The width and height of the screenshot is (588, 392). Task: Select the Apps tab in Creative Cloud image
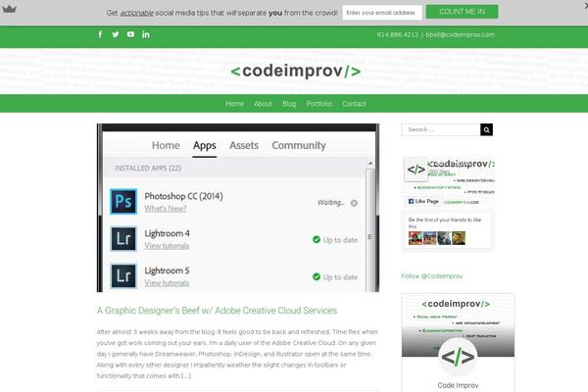pyautogui.click(x=205, y=146)
